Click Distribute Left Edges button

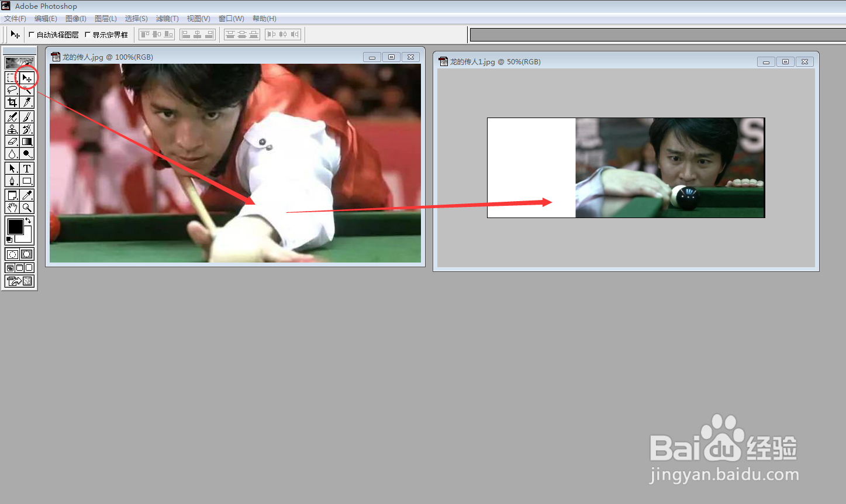point(271,34)
